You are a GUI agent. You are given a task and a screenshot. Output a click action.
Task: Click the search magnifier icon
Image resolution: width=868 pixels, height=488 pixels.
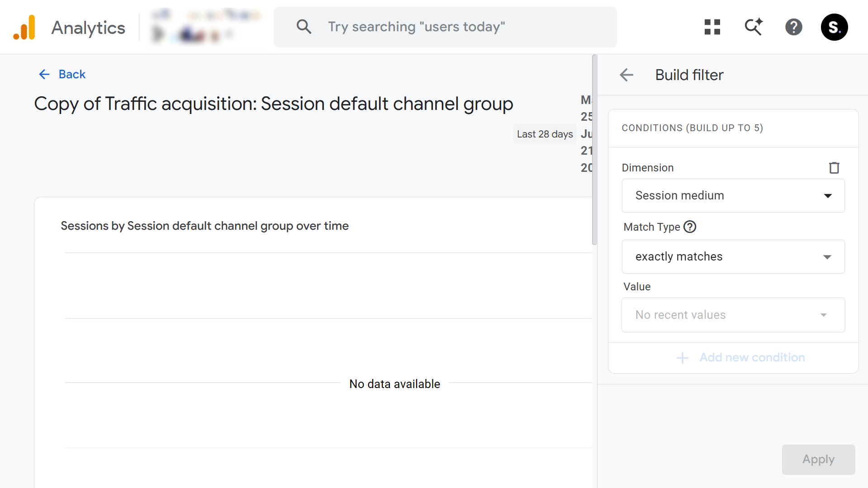click(304, 27)
